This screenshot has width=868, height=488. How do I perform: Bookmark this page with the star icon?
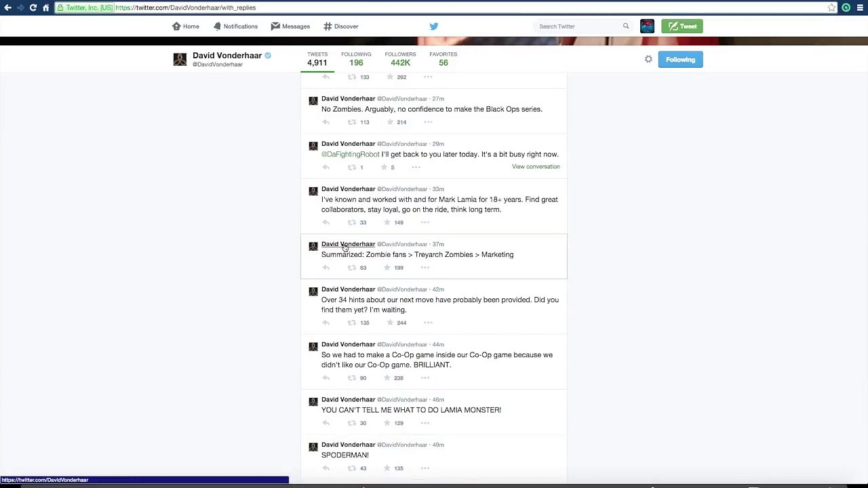coord(832,7)
